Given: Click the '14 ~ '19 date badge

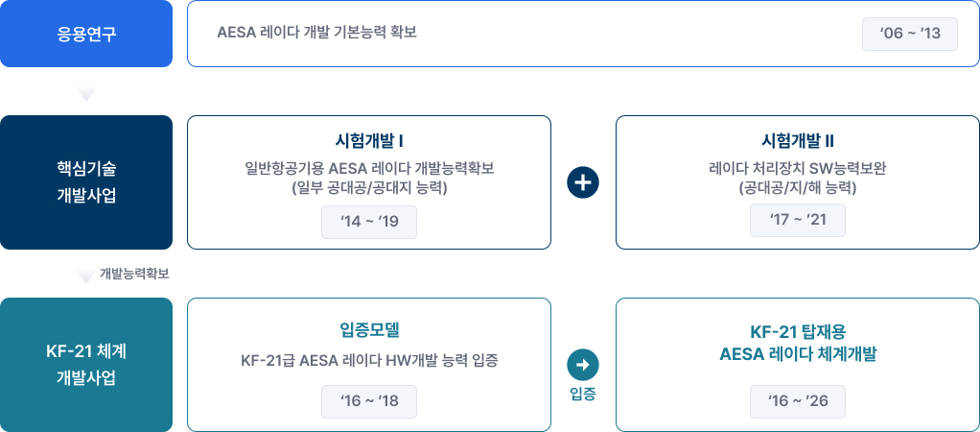Looking at the screenshot, I should (x=369, y=223).
